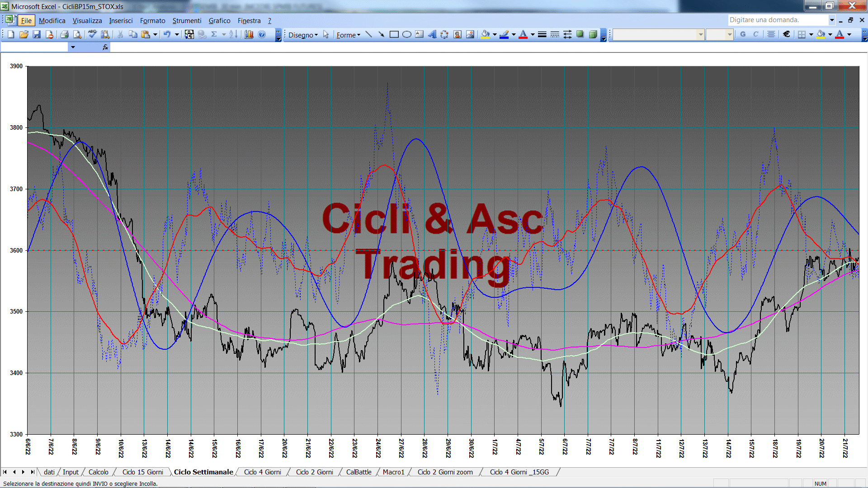Open a file with the folder icon
868x488 pixels.
pyautogui.click(x=24, y=34)
